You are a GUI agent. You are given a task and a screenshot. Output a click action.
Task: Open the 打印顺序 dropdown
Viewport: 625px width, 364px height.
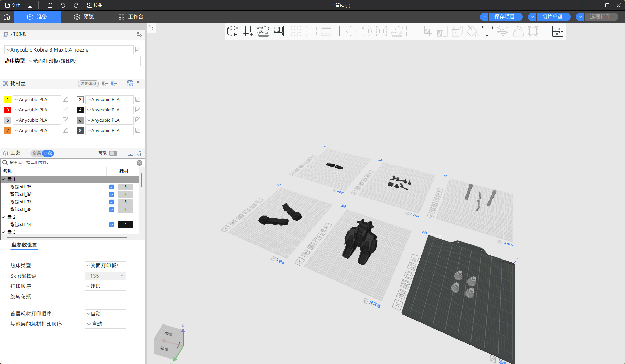click(105, 286)
